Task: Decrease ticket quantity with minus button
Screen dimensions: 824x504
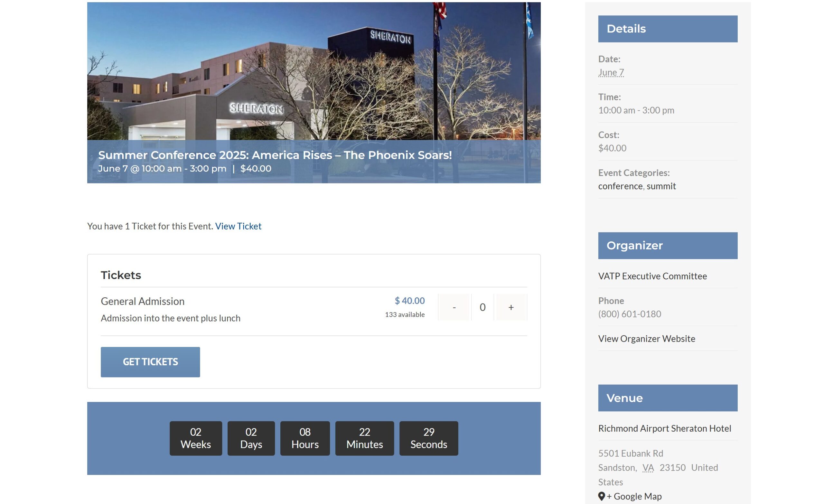Action: click(x=454, y=307)
